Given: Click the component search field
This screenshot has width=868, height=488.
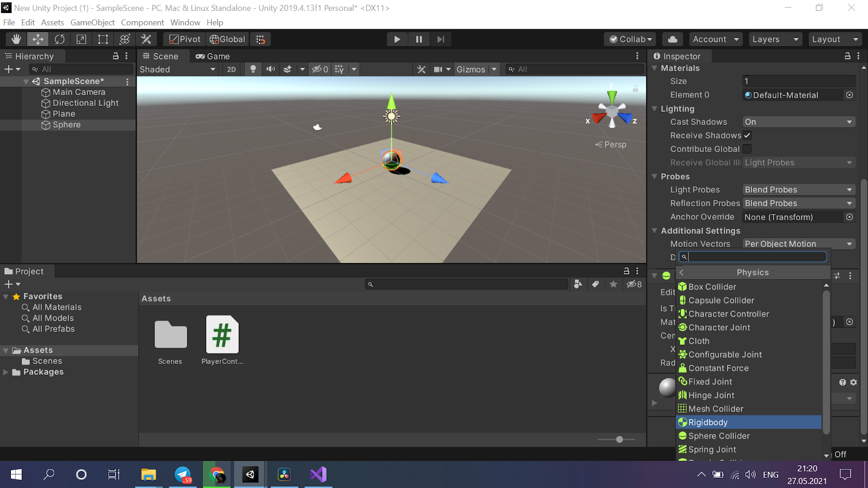Looking at the screenshot, I should tap(753, 257).
